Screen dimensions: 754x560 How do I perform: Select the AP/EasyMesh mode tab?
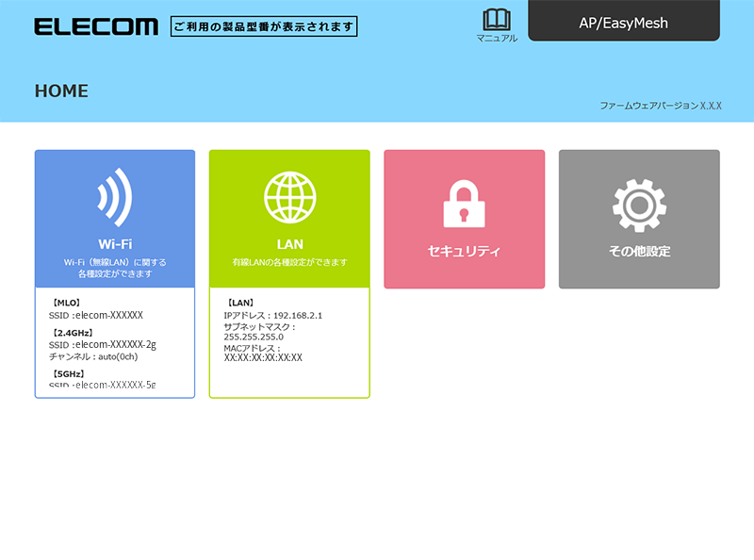[x=624, y=21]
